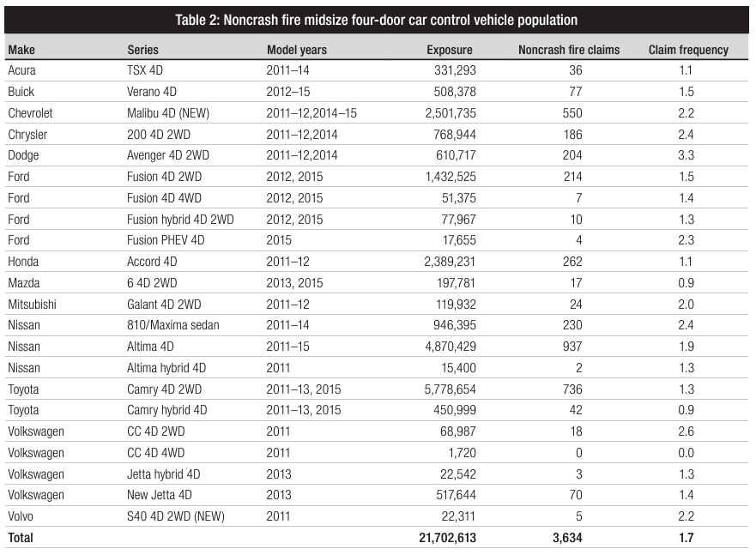Viewport: 756px width, 555px height.
Task: Click the Fusion PHEV 4D cell
Action: 166,240
